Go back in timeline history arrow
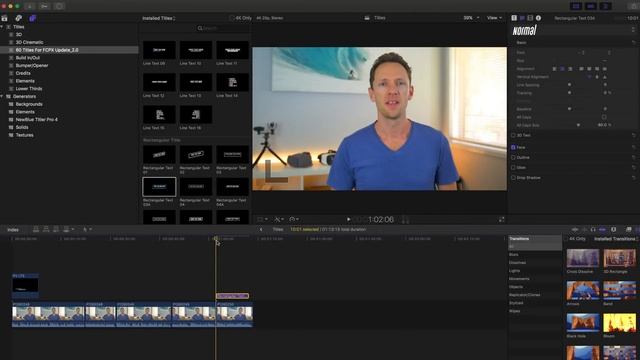Viewport: 640px width, 360px height. (261, 229)
